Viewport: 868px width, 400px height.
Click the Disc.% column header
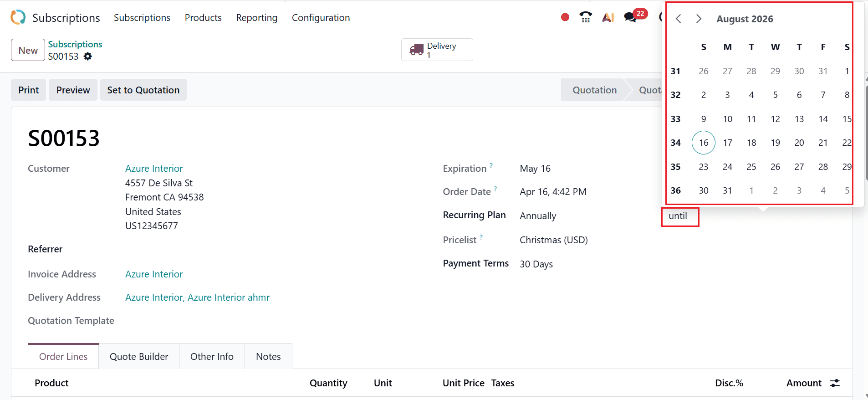click(729, 383)
